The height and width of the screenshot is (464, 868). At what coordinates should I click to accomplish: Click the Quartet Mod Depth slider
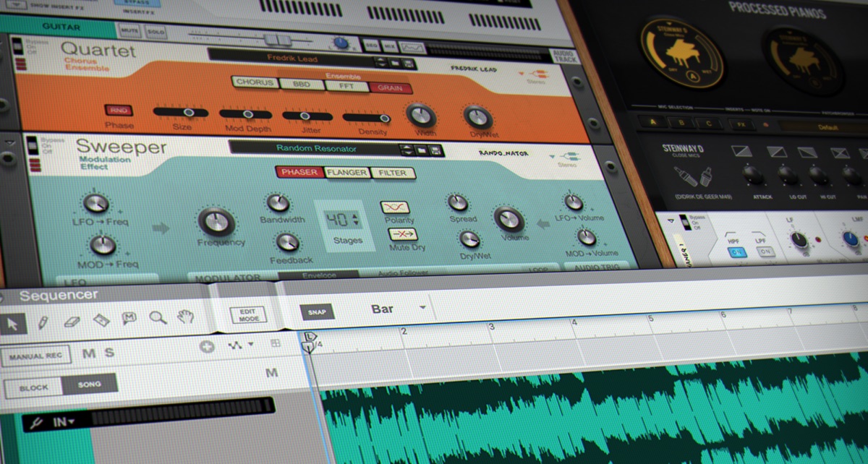[x=246, y=114]
